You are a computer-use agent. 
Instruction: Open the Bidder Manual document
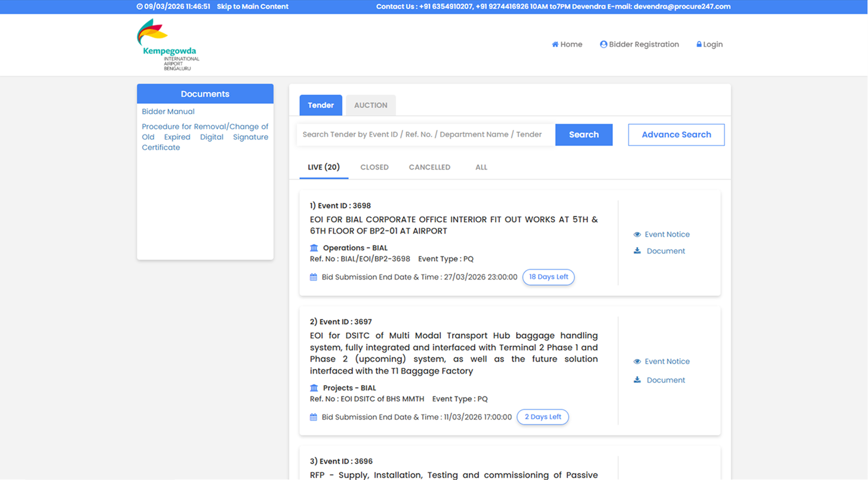(x=168, y=111)
